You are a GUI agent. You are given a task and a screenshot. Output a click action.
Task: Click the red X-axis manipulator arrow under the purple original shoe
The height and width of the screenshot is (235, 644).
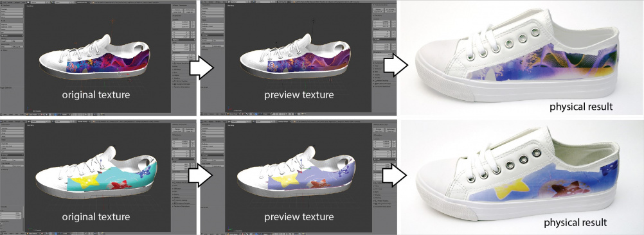coord(125,74)
